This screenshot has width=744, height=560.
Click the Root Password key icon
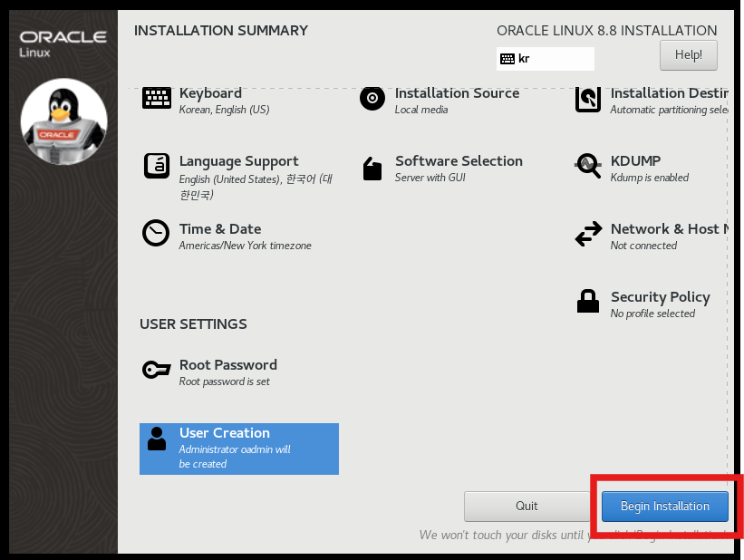[156, 369]
